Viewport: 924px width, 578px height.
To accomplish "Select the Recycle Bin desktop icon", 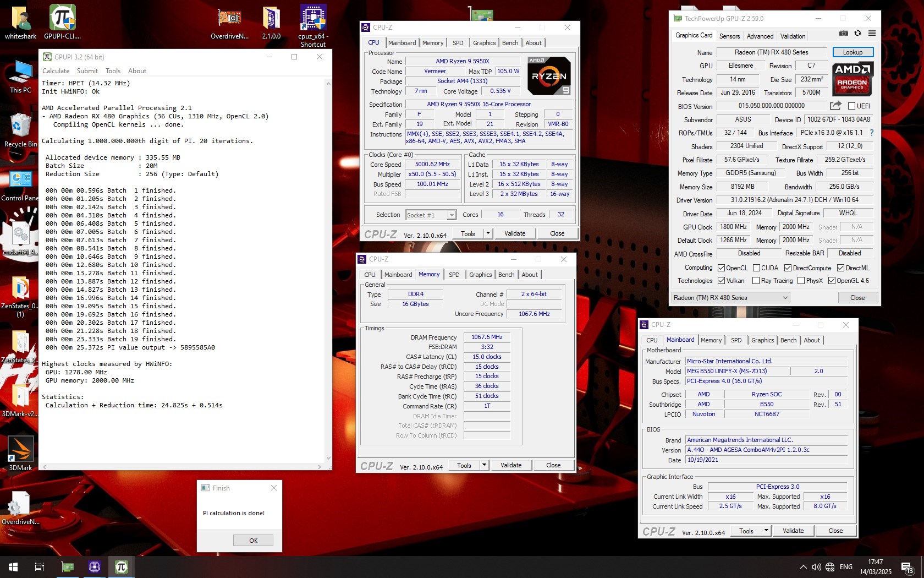I will (20, 130).
